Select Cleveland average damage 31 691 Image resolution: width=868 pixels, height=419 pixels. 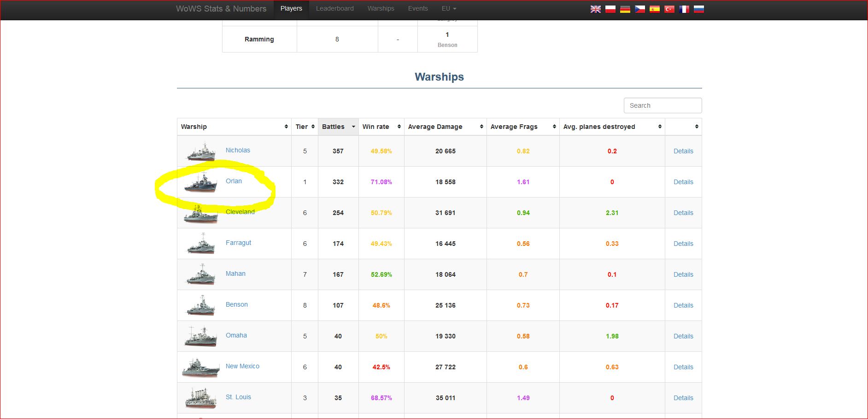point(445,213)
